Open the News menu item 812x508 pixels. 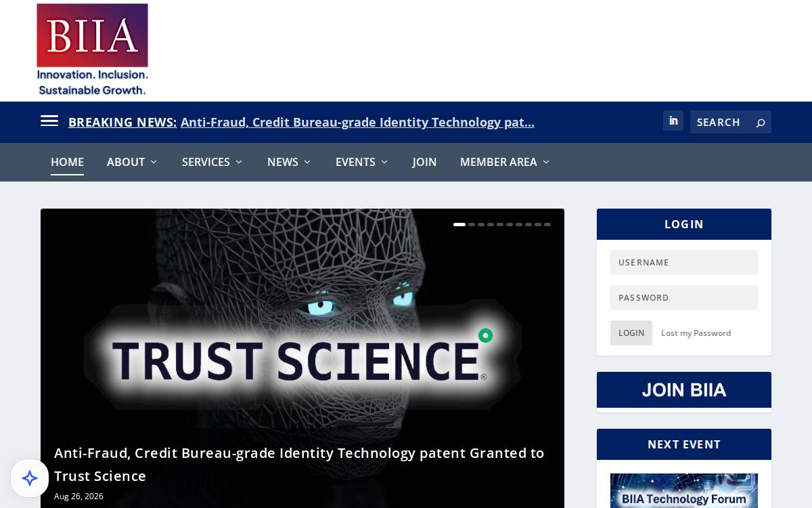pos(283,162)
